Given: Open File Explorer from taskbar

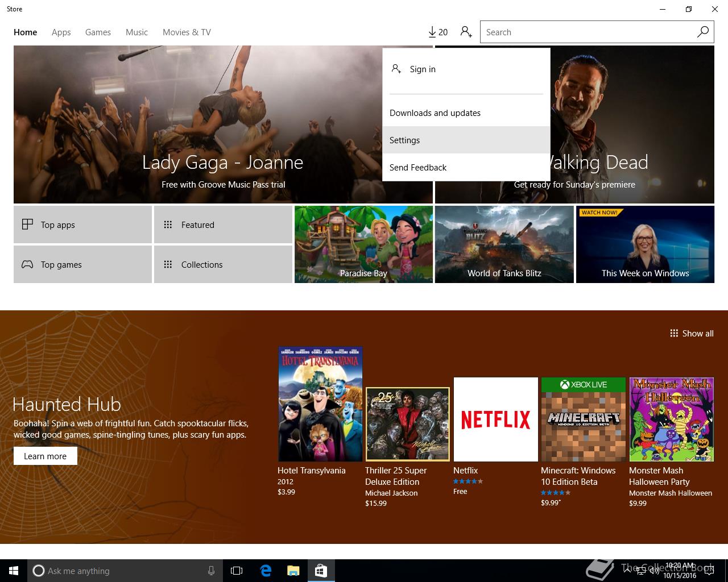Looking at the screenshot, I should tap(293, 571).
